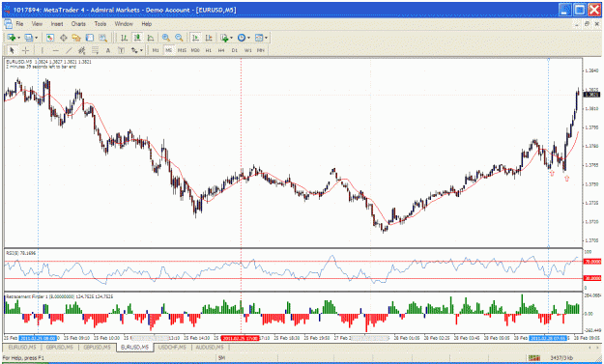Open the Indicators list icon

224,38
